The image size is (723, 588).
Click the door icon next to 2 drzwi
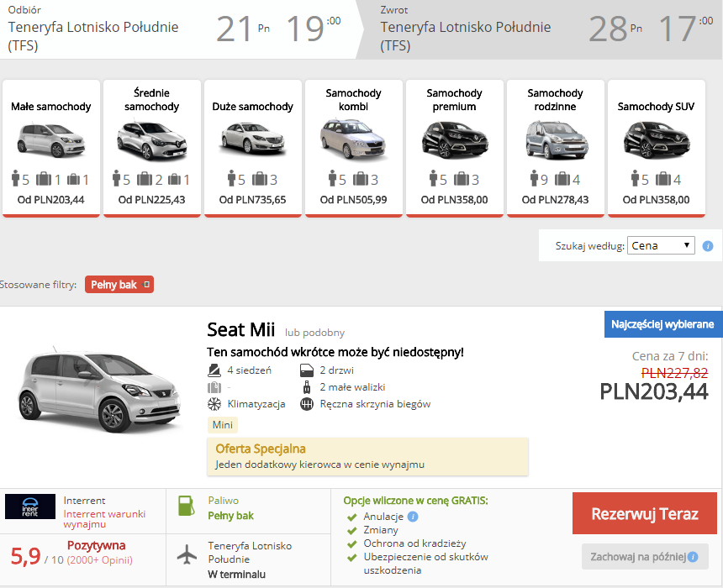[307, 370]
